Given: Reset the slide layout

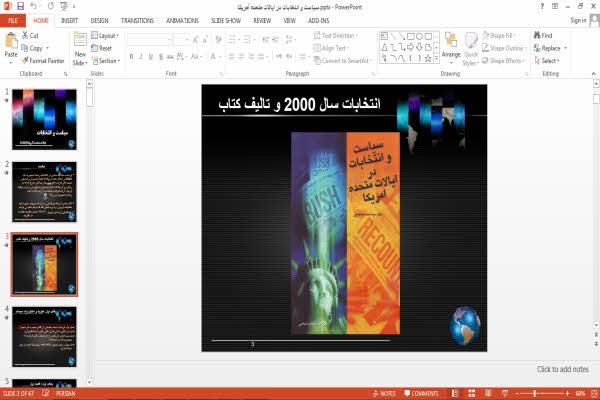Looking at the screenshot, I should pos(101,48).
